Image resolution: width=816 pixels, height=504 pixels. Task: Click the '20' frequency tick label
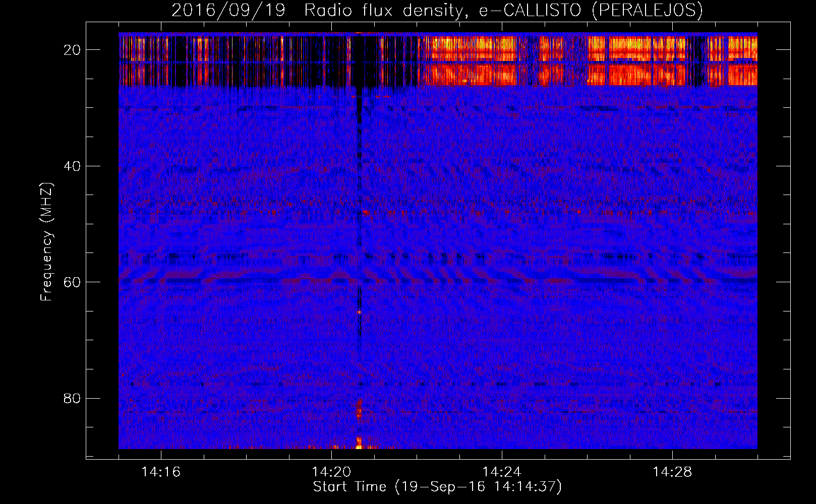tap(73, 50)
